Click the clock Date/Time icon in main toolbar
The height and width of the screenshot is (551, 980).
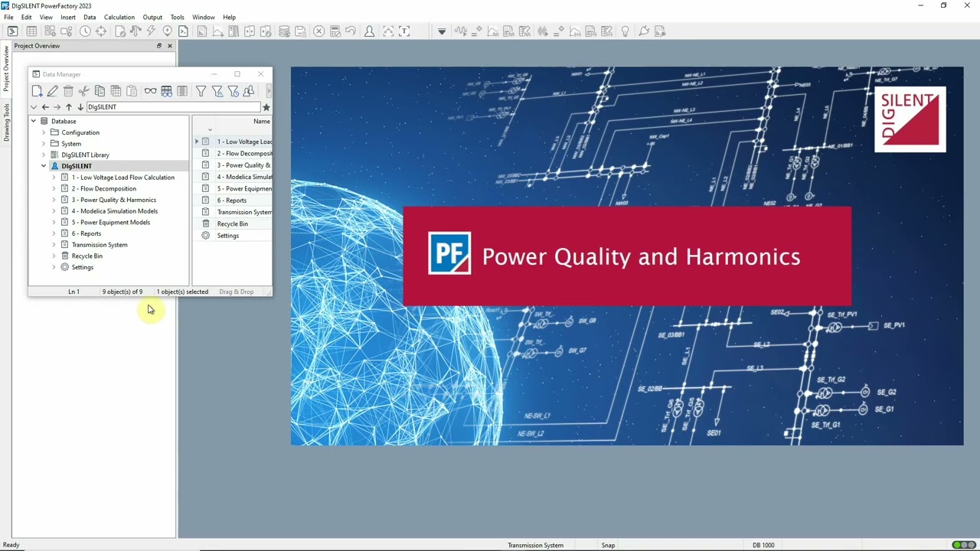[85, 31]
